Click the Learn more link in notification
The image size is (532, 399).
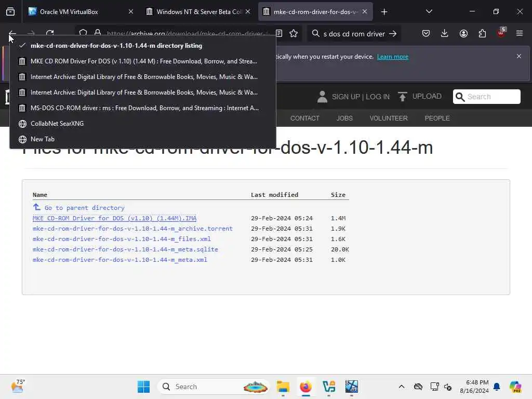(393, 57)
